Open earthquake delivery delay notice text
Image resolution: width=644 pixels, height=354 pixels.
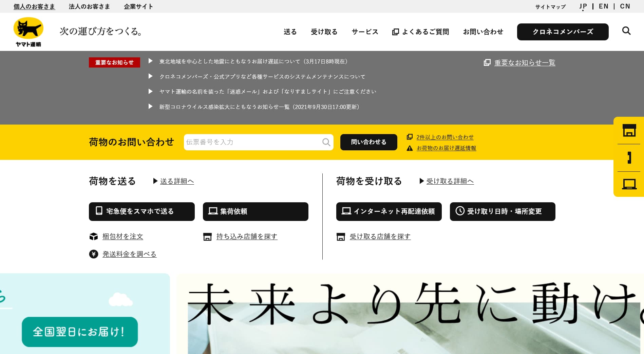254,61
